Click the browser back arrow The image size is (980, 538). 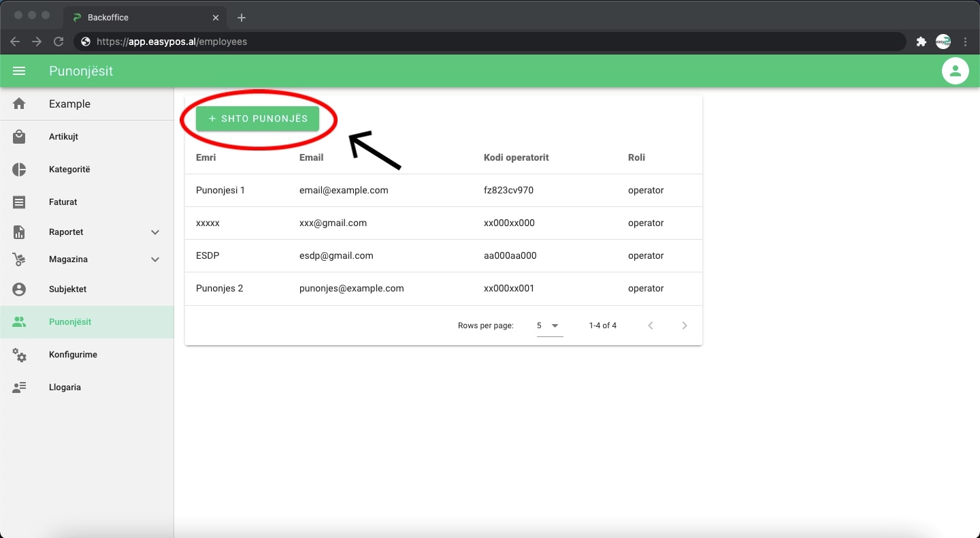pyautogui.click(x=15, y=42)
